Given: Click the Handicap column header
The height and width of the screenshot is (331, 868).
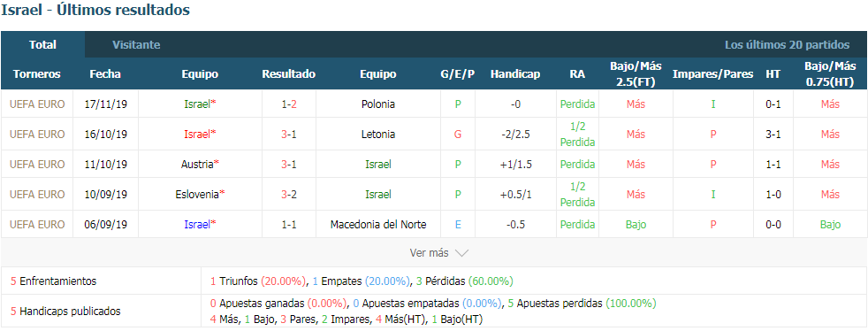Looking at the screenshot, I should 515,73.
